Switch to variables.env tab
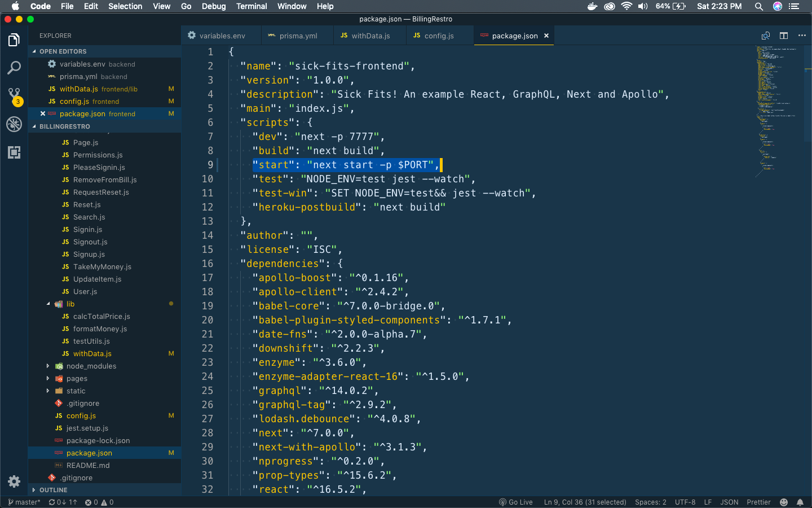The height and width of the screenshot is (508, 812). pos(222,36)
